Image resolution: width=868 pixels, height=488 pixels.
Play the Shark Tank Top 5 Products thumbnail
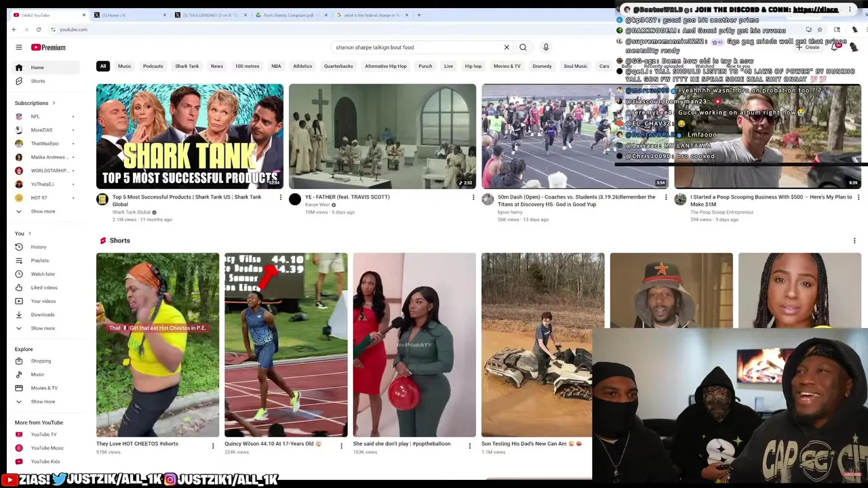click(190, 136)
